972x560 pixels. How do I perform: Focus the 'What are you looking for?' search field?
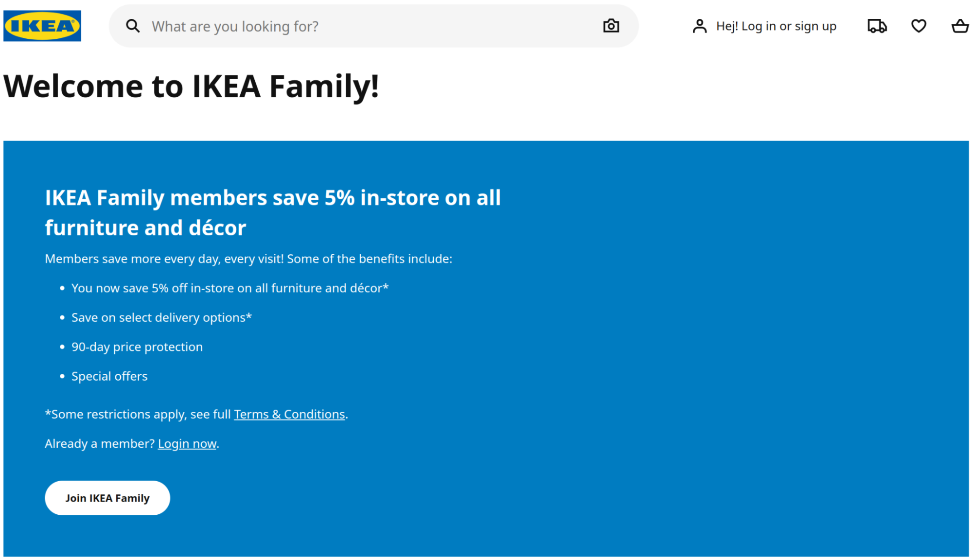(x=373, y=26)
